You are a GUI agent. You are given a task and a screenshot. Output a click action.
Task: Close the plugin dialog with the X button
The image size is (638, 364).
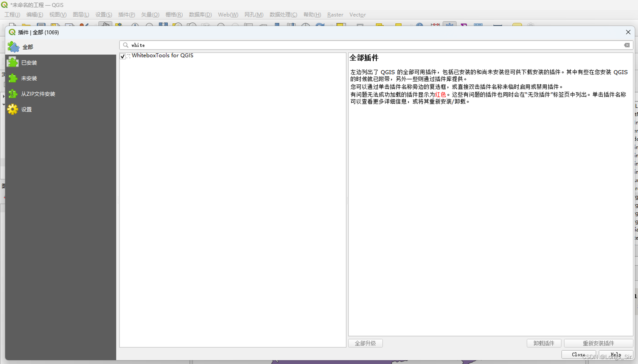point(628,32)
